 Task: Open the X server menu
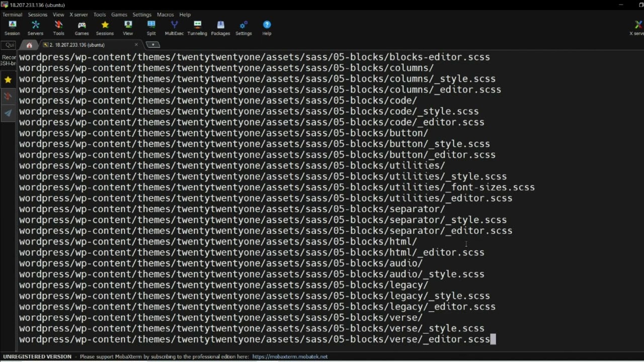click(78, 15)
